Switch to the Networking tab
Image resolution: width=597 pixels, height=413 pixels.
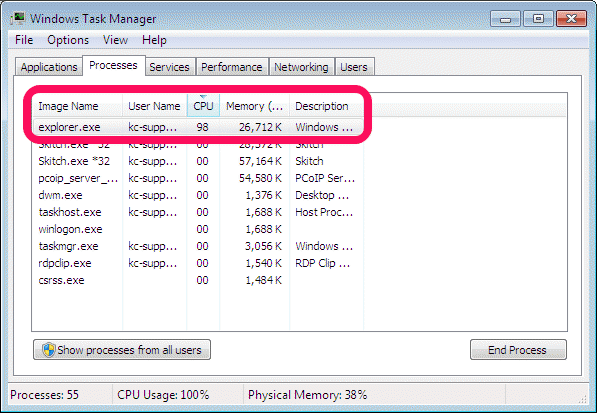301,67
